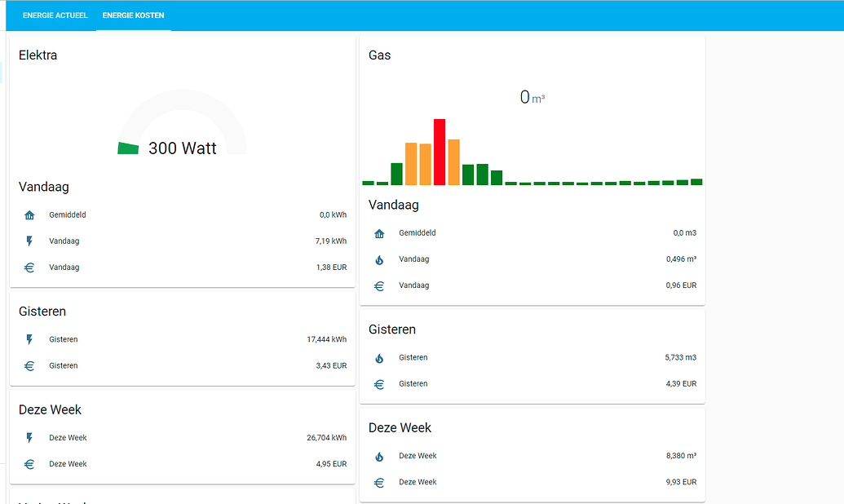Click the 0 m³ gas reading
The height and width of the screenshot is (504, 844).
[x=533, y=97]
